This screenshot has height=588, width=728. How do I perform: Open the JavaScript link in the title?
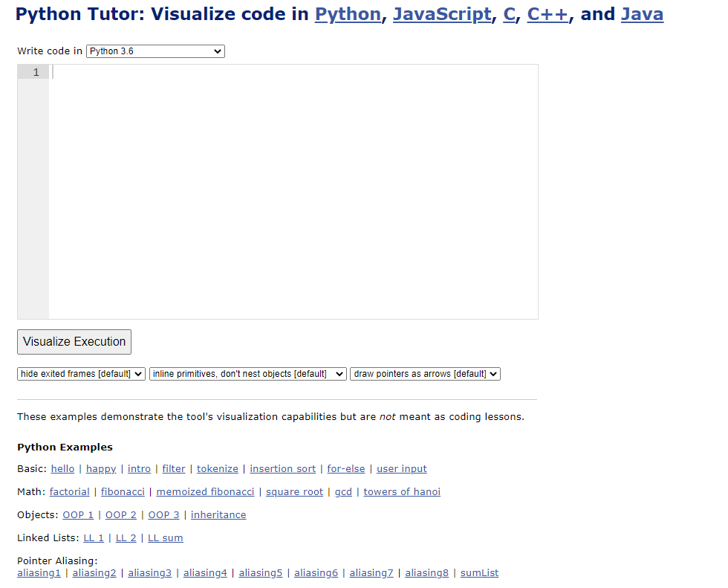tap(442, 14)
